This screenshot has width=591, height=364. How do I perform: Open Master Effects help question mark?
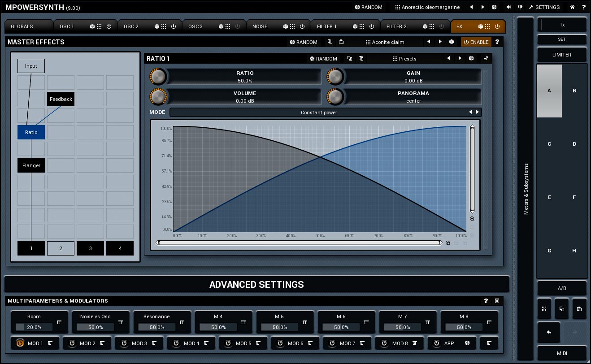point(497,42)
